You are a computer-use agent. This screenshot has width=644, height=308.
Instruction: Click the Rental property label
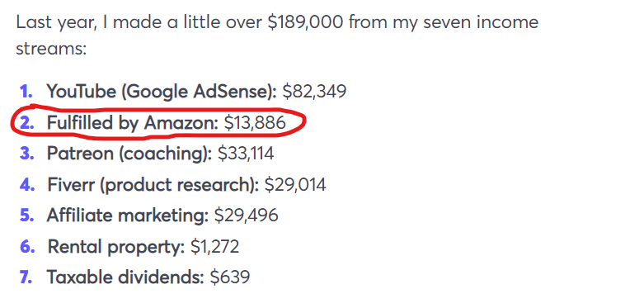click(x=116, y=247)
